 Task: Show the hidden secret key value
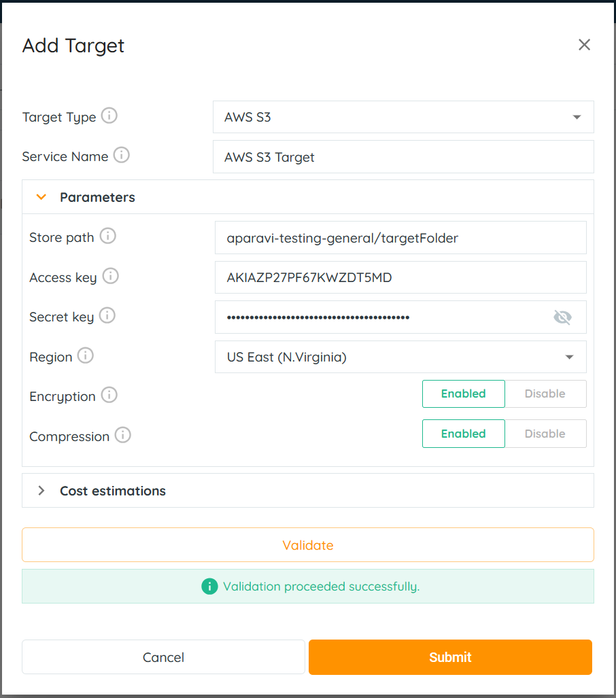tap(562, 317)
